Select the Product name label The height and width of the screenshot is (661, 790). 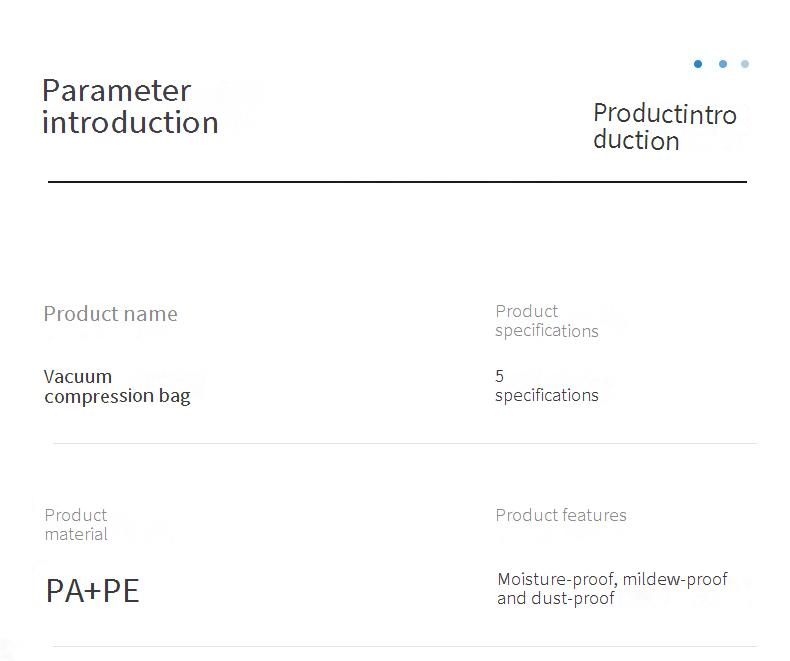110,314
